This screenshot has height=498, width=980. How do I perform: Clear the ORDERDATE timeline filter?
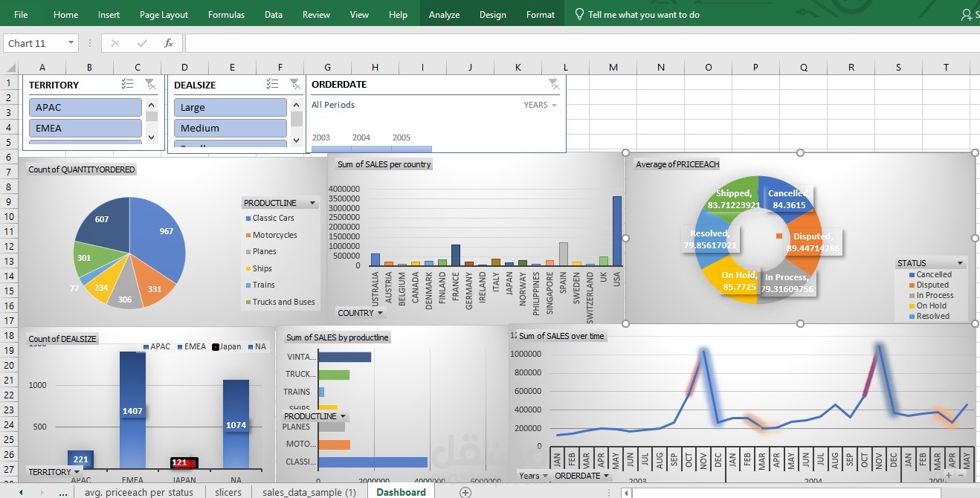coord(553,84)
